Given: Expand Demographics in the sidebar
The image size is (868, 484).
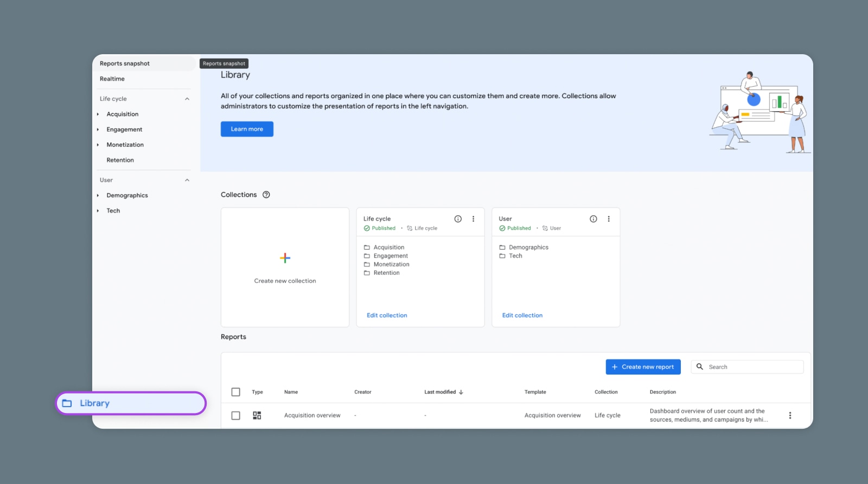Looking at the screenshot, I should coord(98,196).
